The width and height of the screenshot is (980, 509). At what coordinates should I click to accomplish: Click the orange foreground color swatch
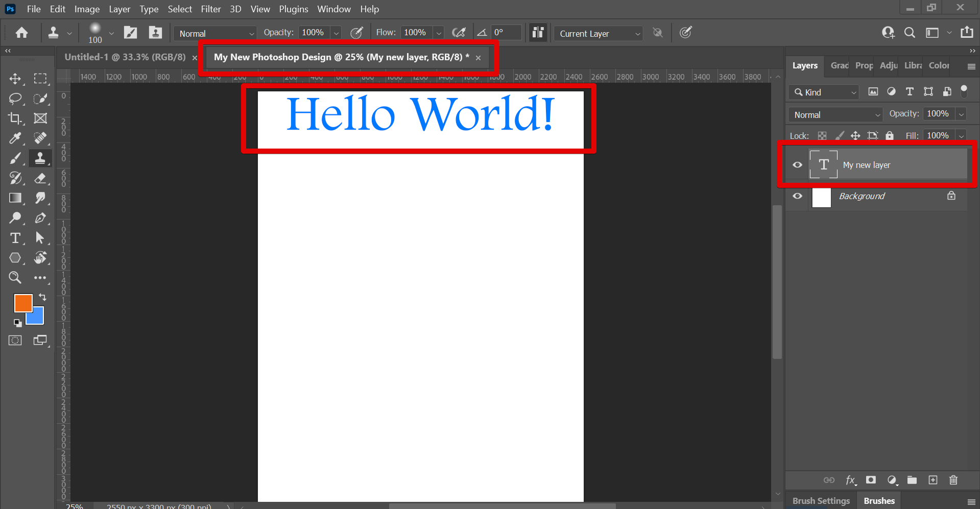(x=22, y=302)
